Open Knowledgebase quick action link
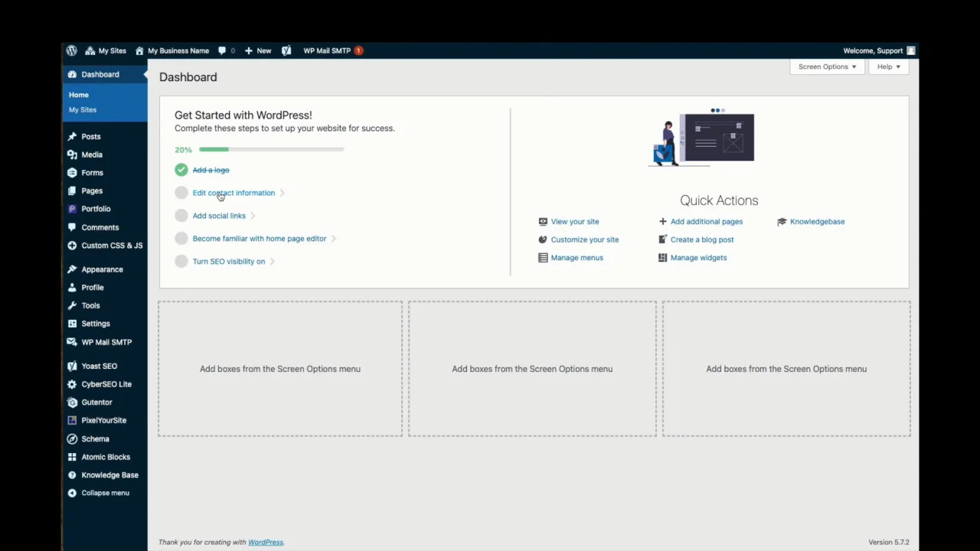The image size is (980, 551). 818,221
